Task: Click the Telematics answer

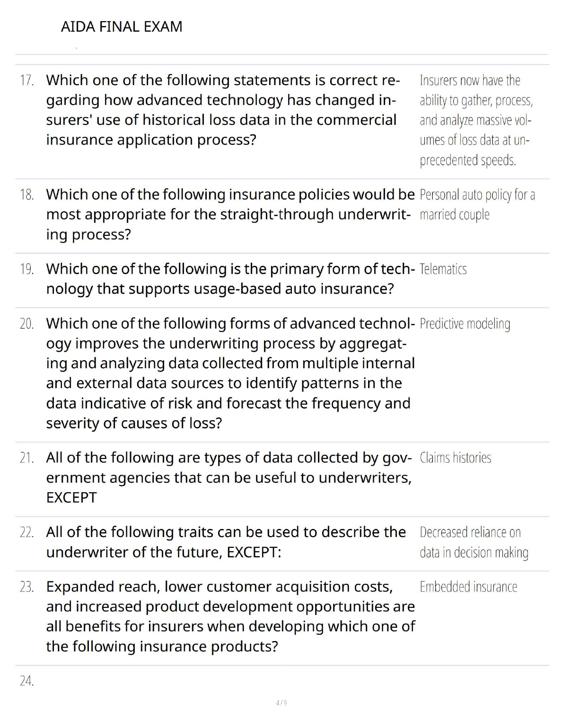Action: click(443, 269)
